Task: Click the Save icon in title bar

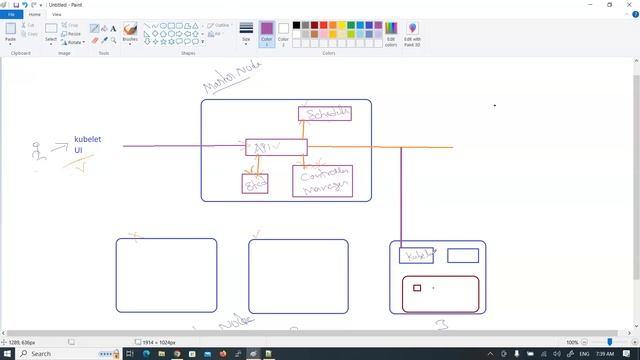Action: point(16,5)
